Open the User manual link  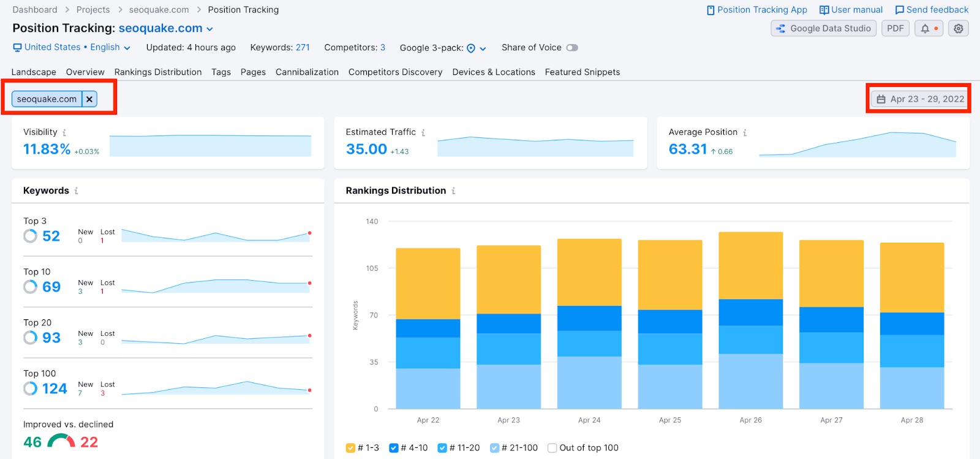[x=851, y=10]
